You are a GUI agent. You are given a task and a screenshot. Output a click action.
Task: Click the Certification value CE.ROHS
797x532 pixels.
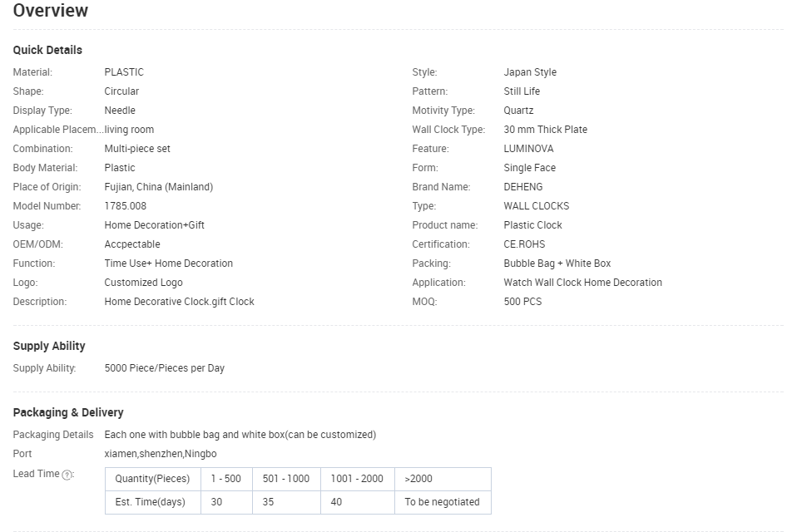click(x=525, y=244)
